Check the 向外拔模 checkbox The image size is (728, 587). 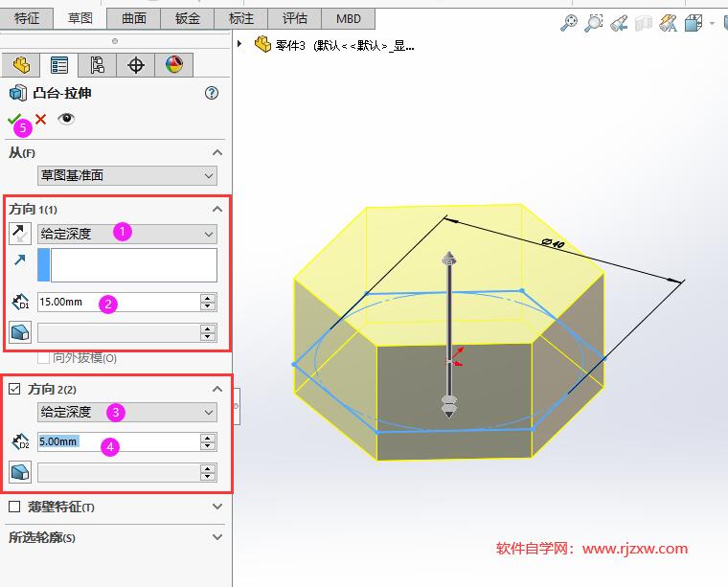(x=43, y=358)
